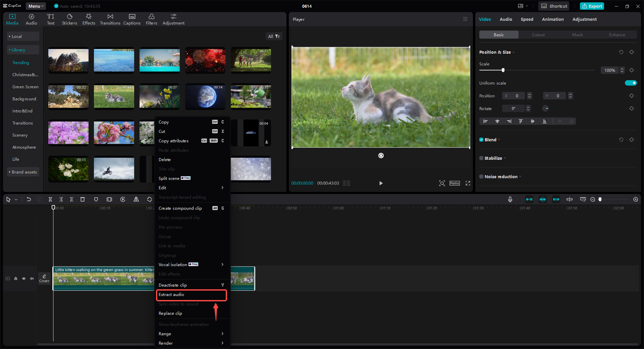
Task: Click the Export button
Action: pos(592,6)
